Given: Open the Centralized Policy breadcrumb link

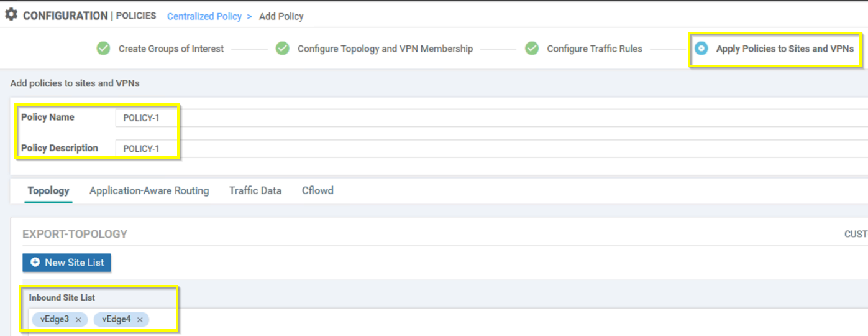Looking at the screenshot, I should (204, 16).
